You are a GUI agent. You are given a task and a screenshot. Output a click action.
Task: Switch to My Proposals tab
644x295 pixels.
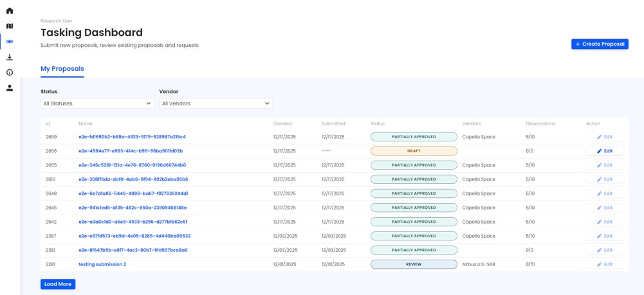[62, 69]
